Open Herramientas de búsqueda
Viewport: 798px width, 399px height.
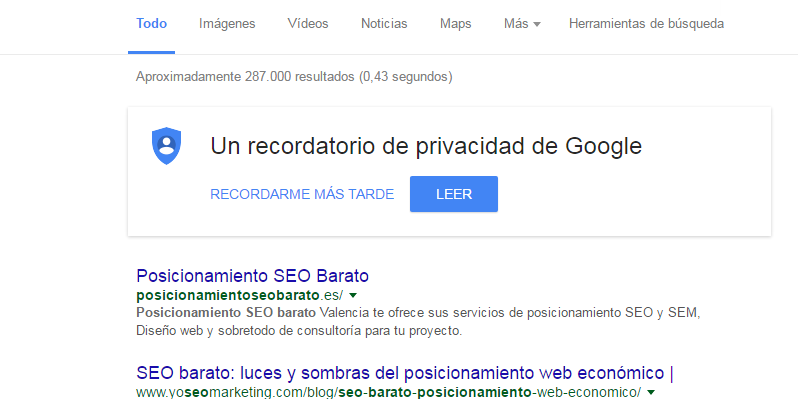(646, 23)
